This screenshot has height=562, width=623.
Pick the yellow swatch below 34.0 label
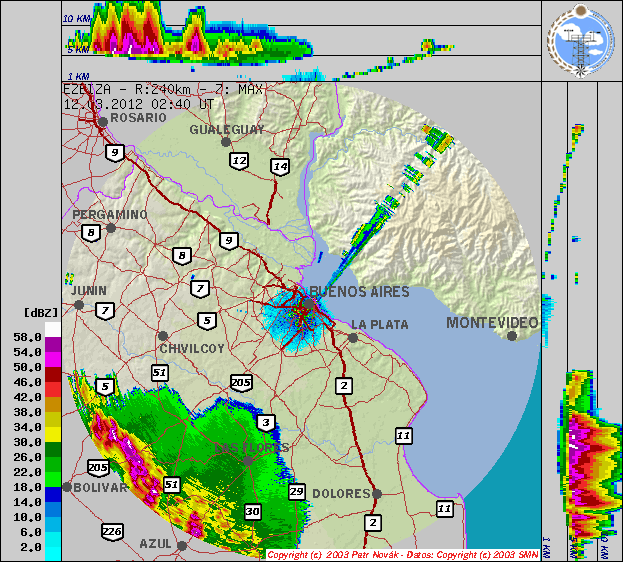tap(53, 434)
